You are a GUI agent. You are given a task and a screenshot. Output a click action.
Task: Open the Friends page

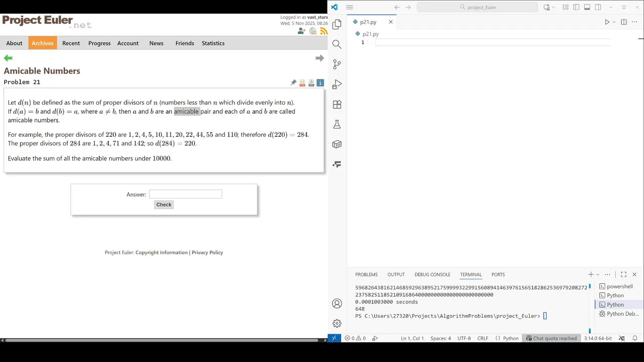tap(185, 43)
